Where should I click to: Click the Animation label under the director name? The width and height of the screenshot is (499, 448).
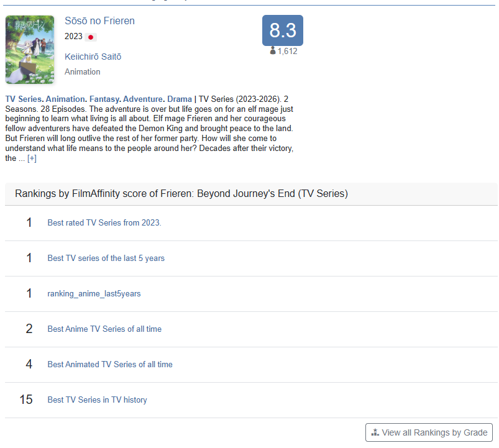[x=83, y=72]
